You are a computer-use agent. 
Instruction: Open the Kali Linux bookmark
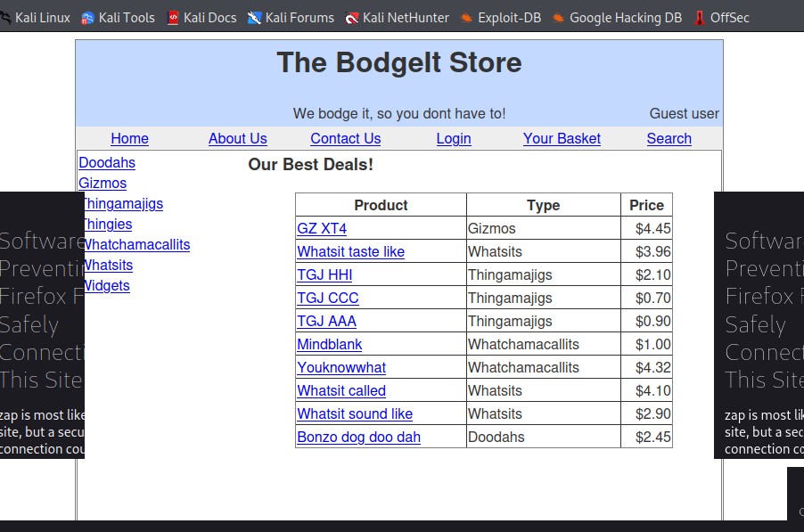[36, 18]
